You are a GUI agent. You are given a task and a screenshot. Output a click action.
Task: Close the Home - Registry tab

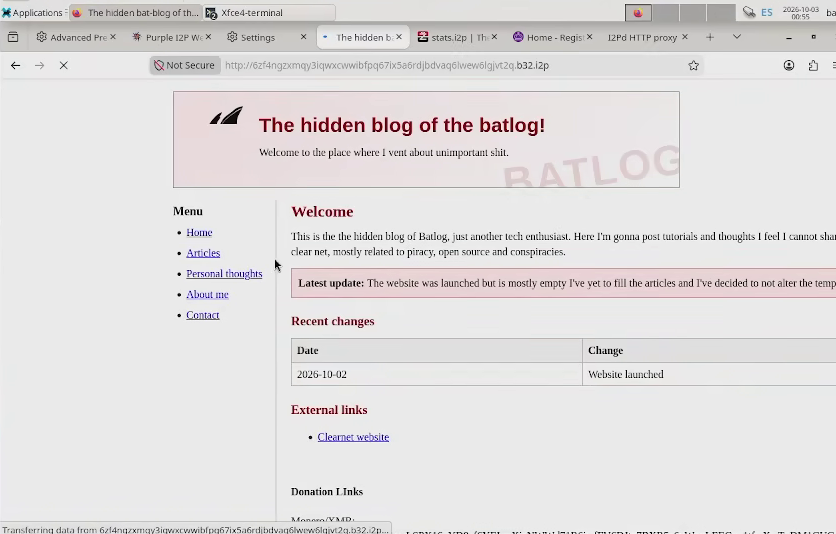tap(590, 37)
